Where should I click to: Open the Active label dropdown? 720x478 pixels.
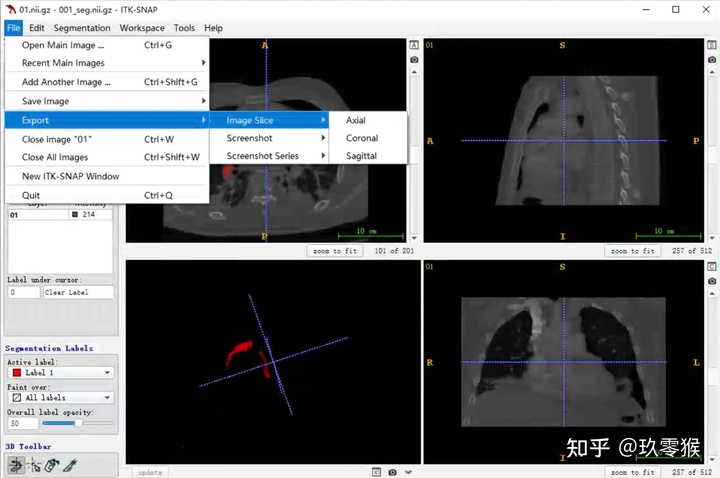[x=61, y=372]
